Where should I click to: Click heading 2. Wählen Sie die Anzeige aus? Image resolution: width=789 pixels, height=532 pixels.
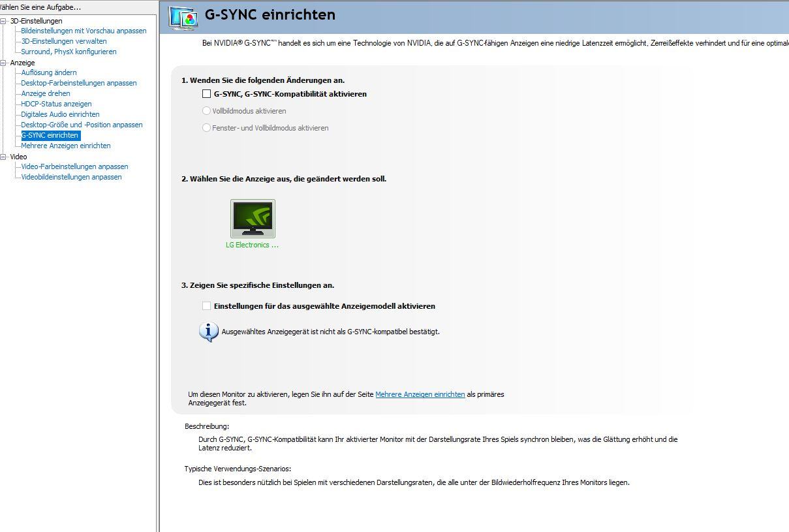click(x=284, y=179)
